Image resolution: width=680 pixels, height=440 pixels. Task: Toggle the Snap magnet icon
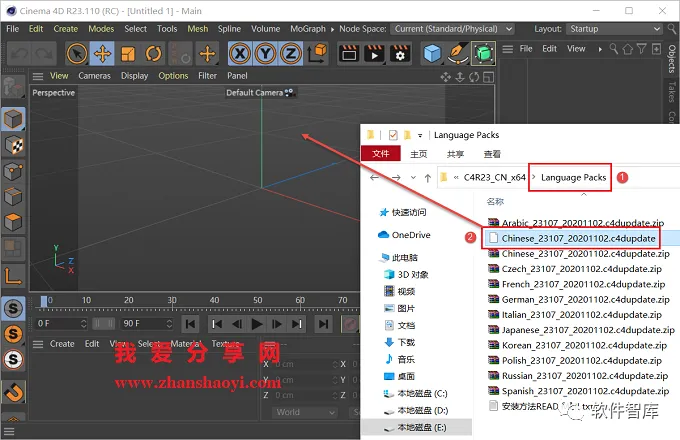click(14, 392)
